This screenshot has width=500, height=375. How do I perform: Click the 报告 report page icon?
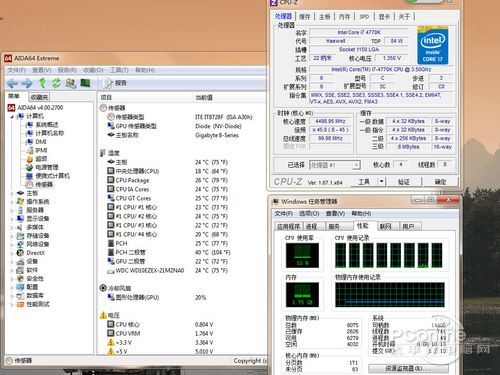click(108, 83)
